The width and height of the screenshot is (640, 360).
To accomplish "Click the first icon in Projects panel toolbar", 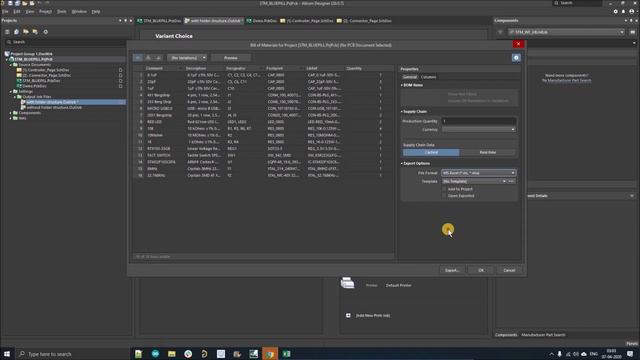I will [x=7, y=32].
